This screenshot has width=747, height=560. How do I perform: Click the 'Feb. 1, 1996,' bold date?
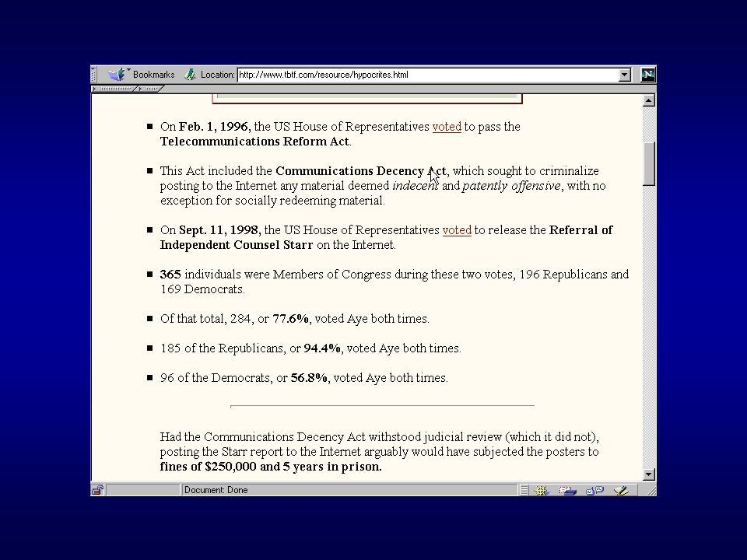(215, 127)
